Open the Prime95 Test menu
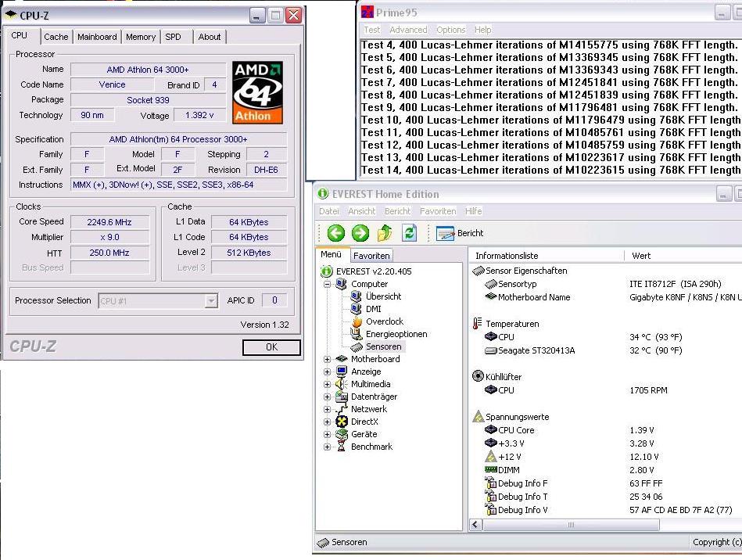 pos(371,30)
